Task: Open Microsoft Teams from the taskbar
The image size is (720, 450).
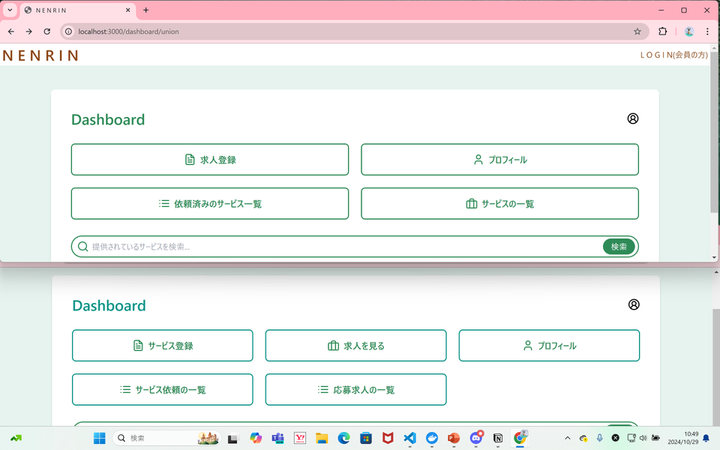Action: click(x=278, y=438)
